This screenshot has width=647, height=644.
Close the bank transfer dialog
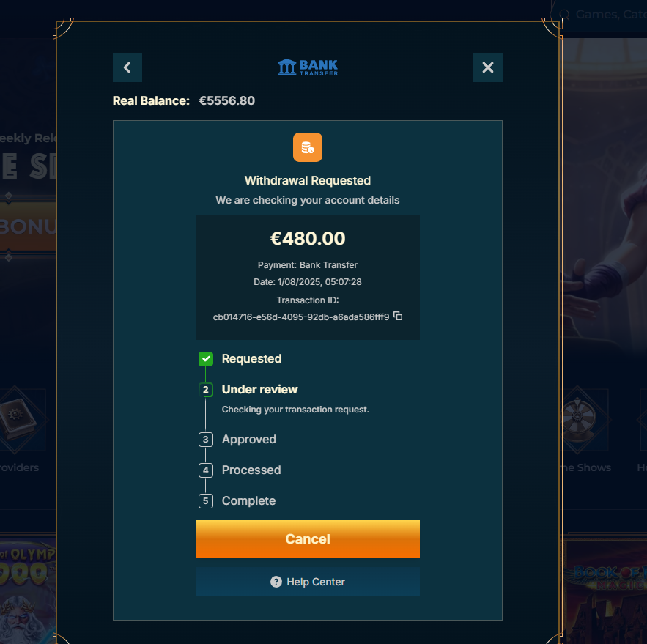click(488, 67)
